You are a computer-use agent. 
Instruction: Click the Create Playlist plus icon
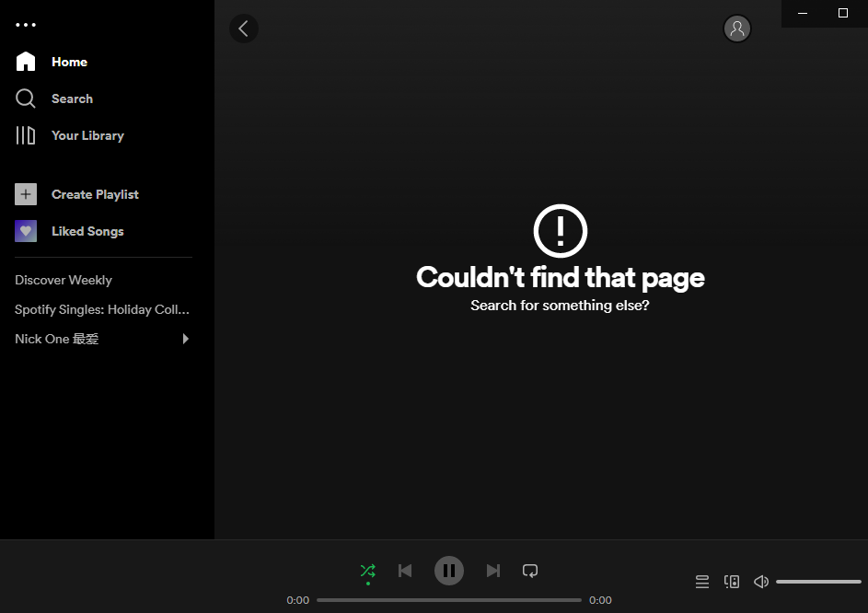click(x=26, y=194)
